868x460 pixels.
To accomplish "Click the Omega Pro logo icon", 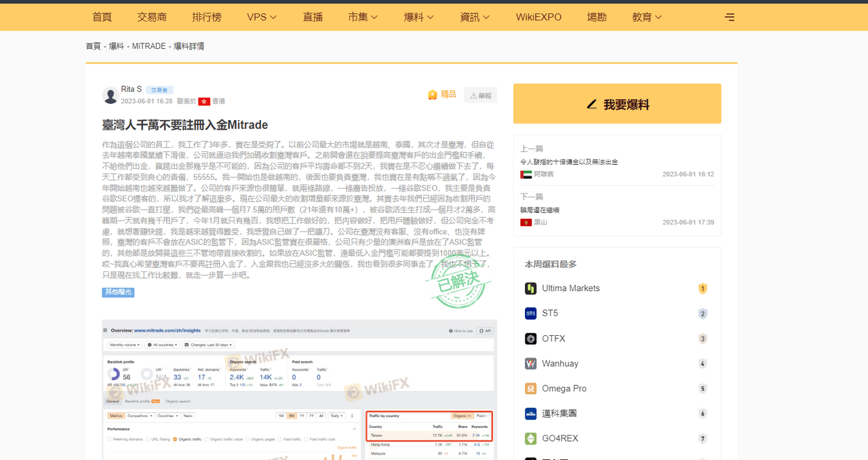I will coord(531,389).
